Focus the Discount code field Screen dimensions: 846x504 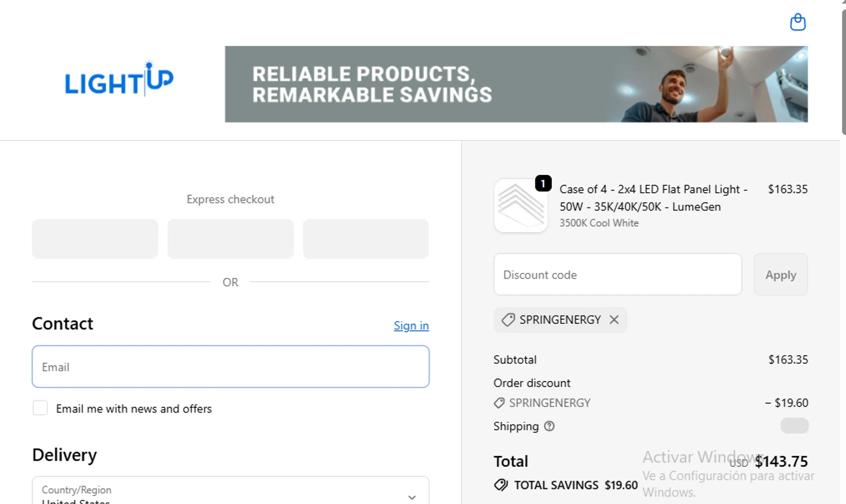coord(618,275)
